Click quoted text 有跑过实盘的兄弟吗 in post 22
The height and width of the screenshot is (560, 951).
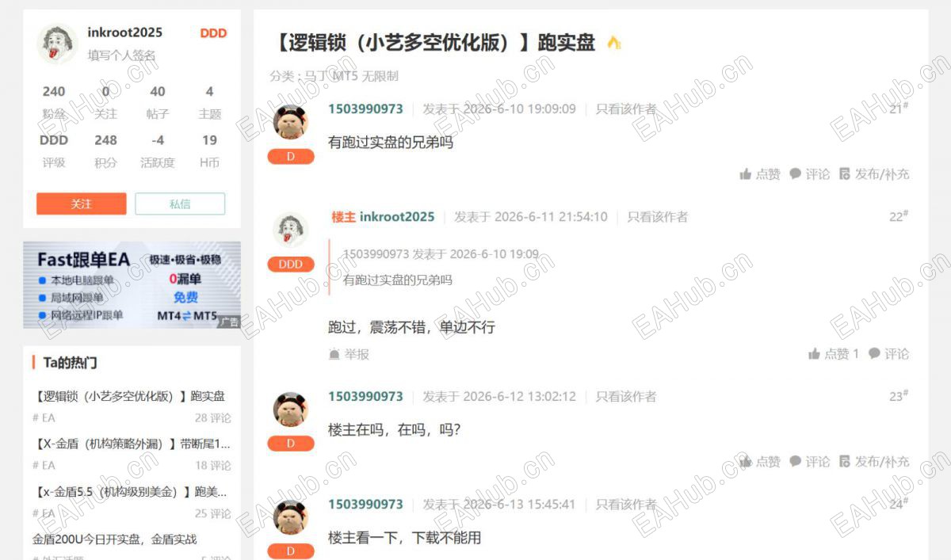click(x=397, y=280)
